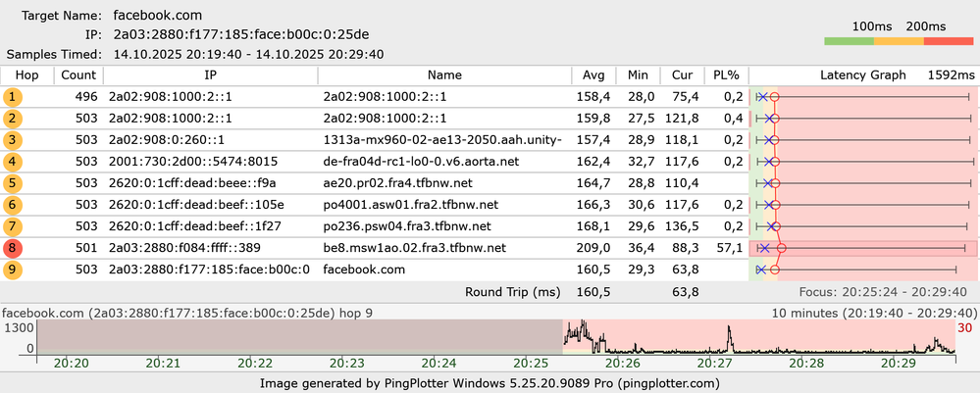Select the hop 2 circle icon

pyautogui.click(x=13, y=119)
